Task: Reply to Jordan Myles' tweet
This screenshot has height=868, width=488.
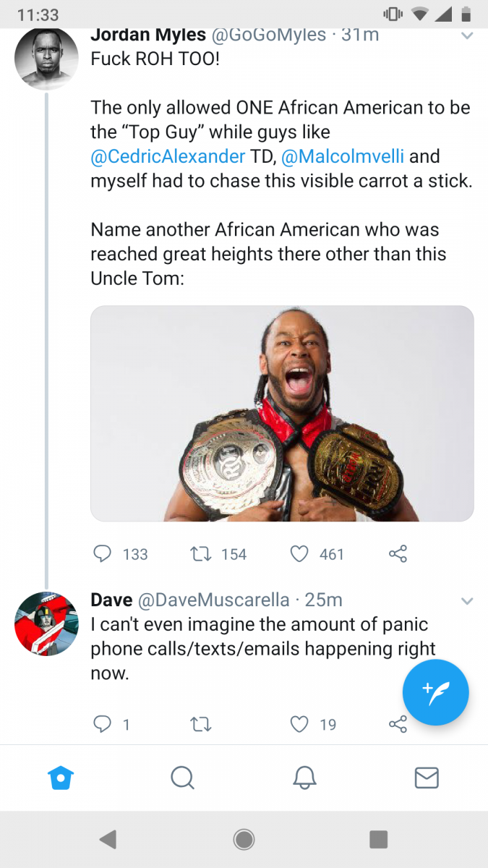Action: pyautogui.click(x=103, y=554)
